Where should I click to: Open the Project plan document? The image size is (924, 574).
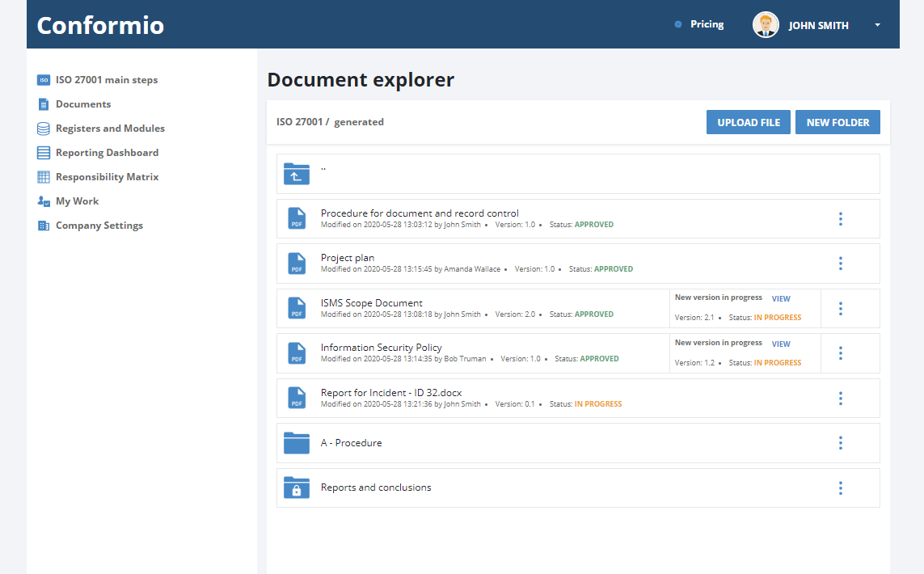pyautogui.click(x=347, y=258)
